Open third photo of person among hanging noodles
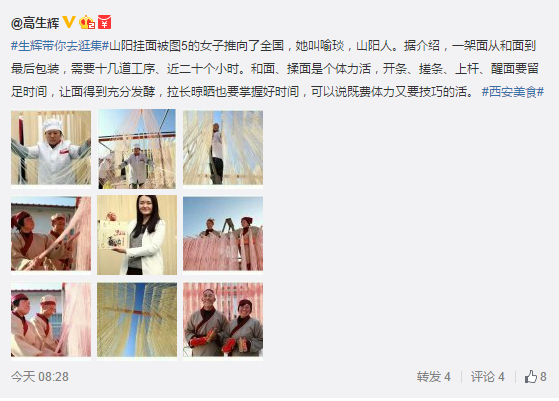This screenshot has height=401, width=559. coord(223,148)
